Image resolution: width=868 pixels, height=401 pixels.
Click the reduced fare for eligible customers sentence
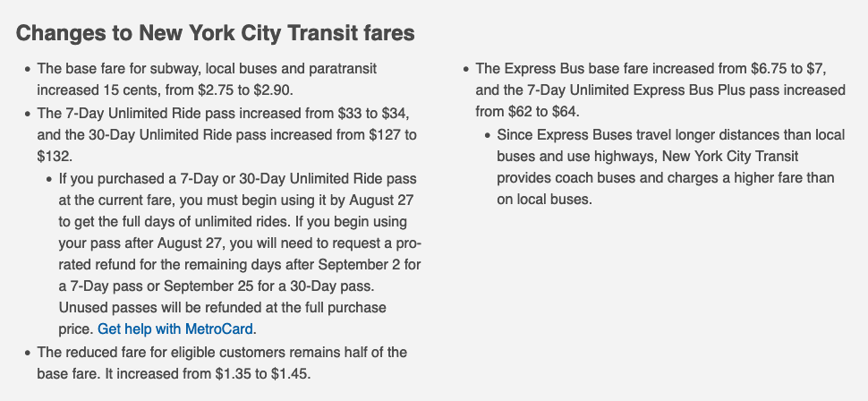pos(222,352)
